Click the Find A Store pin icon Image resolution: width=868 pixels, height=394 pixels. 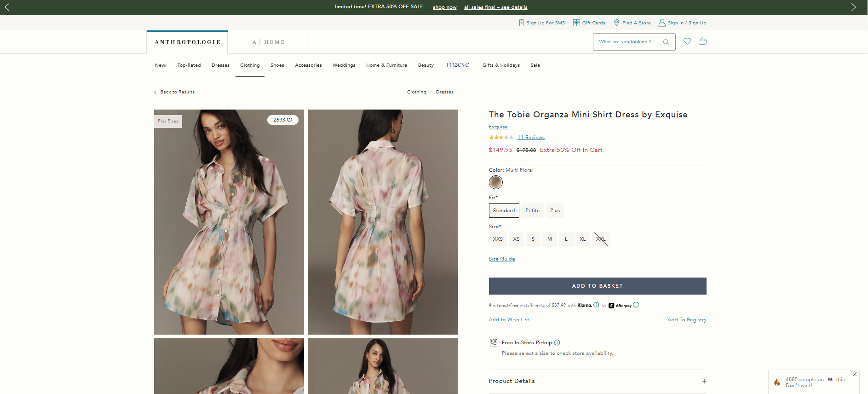[616, 23]
